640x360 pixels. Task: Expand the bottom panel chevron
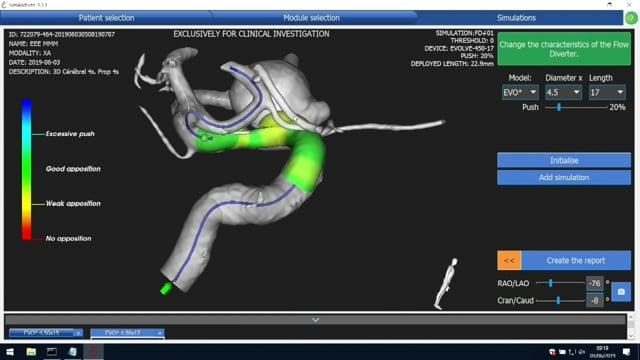click(315, 320)
